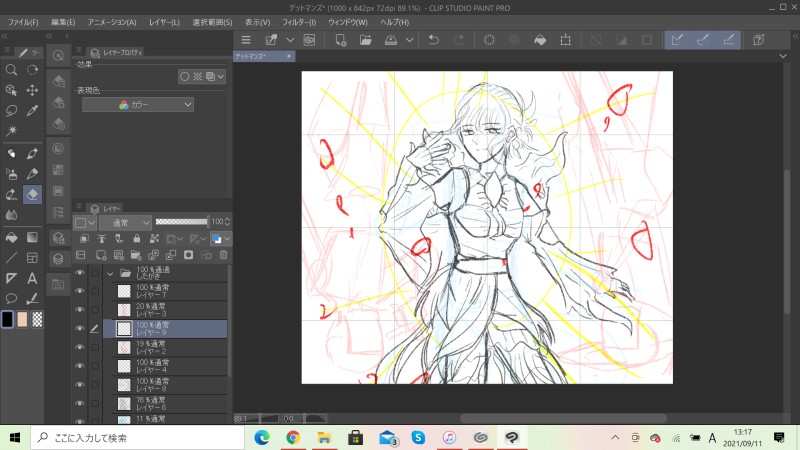Open the 表現色 カラー dropdown
Viewport: 800px width, 450px height.
(x=138, y=105)
